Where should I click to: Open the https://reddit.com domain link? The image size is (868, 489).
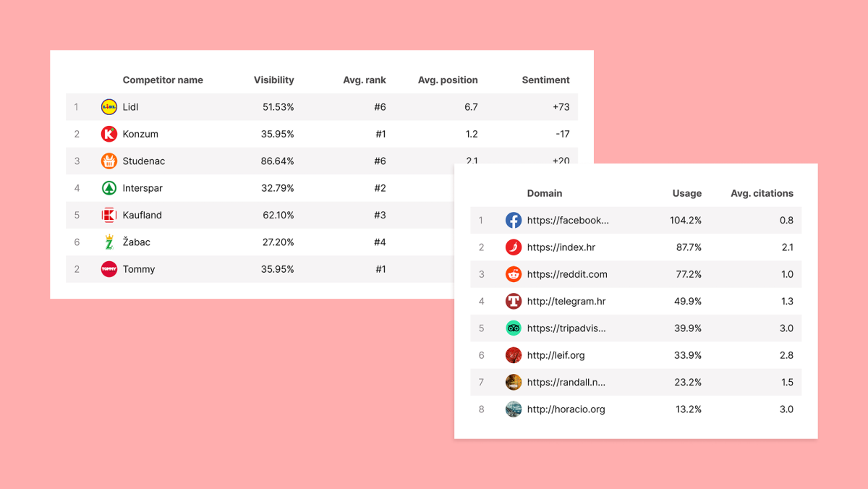(567, 274)
